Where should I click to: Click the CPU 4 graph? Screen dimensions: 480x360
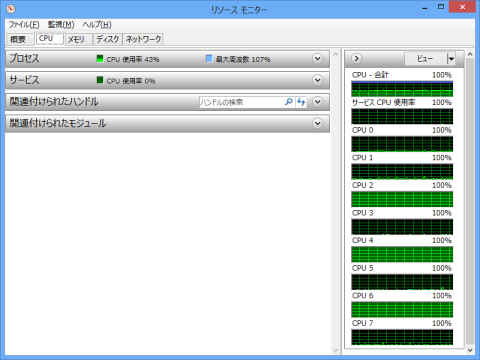tap(402, 254)
